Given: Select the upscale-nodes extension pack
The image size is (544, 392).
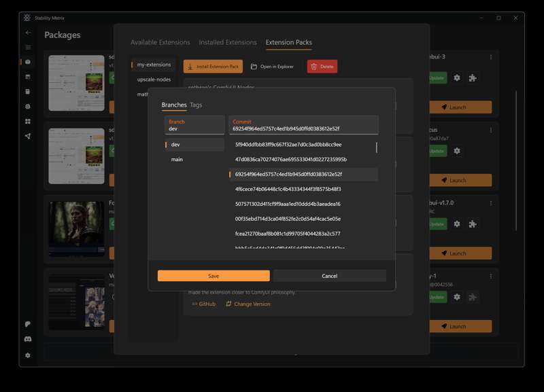Looking at the screenshot, I should pos(154,79).
